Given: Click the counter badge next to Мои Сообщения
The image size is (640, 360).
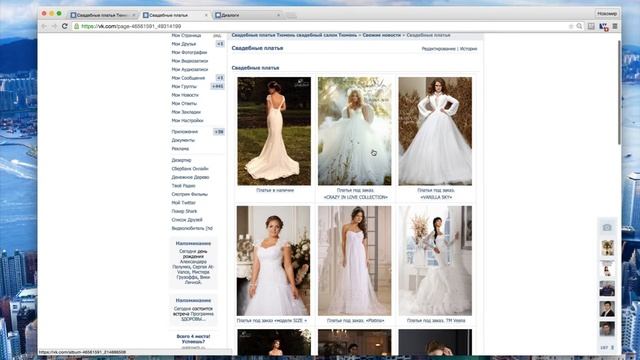Looking at the screenshot, I should click(220, 78).
